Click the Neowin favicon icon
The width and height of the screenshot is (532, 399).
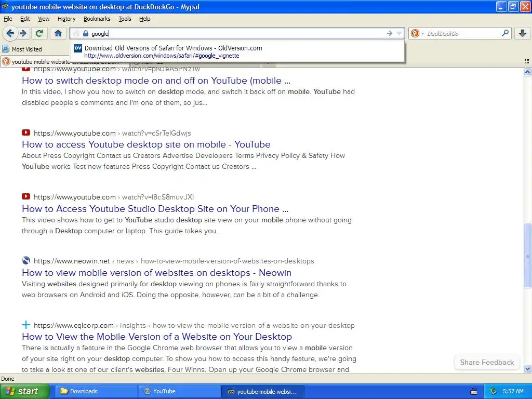pyautogui.click(x=26, y=261)
